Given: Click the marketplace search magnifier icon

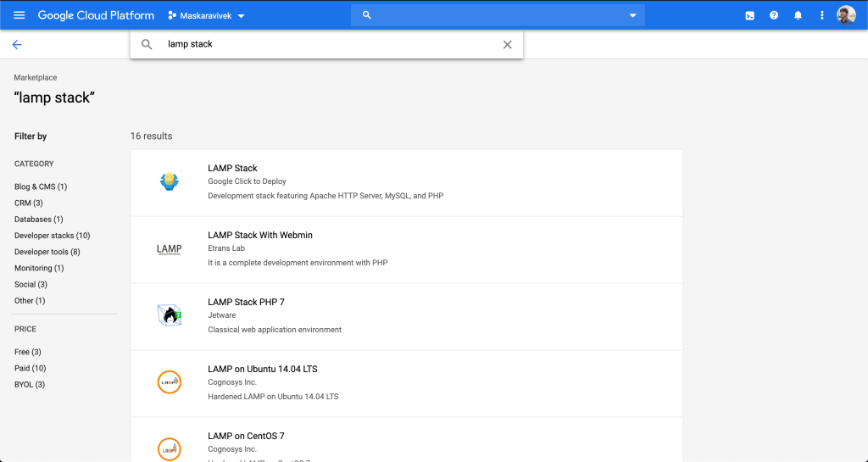Looking at the screenshot, I should [147, 45].
